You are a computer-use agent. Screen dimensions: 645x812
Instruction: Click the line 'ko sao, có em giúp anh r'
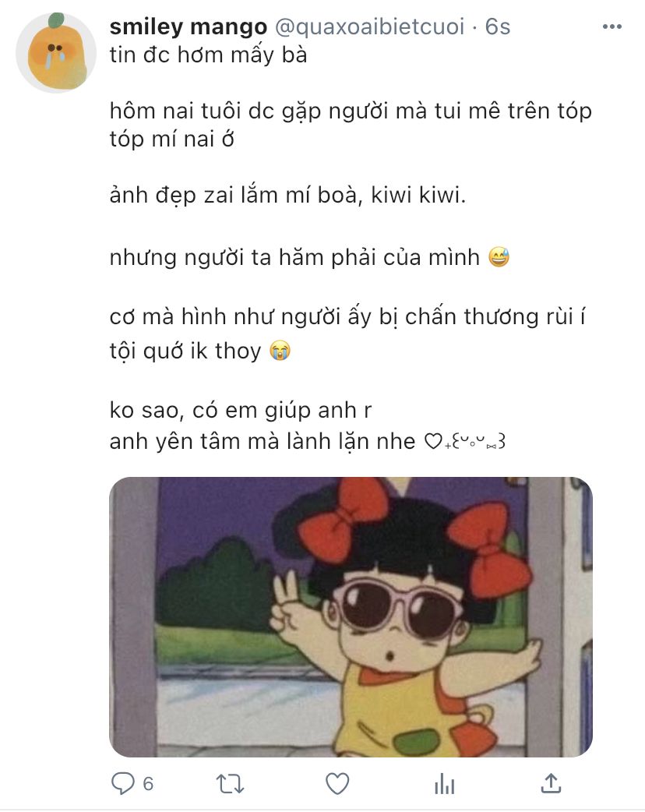241,411
